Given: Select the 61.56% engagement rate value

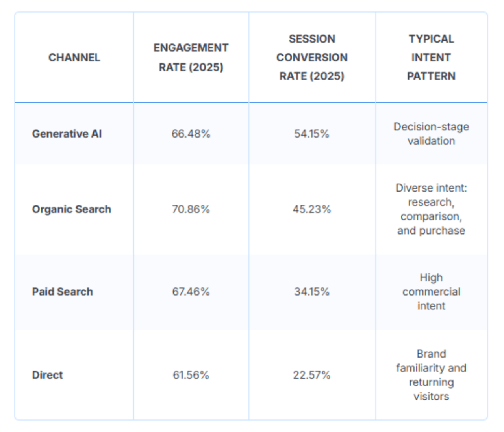Looking at the screenshot, I should click(x=191, y=375).
